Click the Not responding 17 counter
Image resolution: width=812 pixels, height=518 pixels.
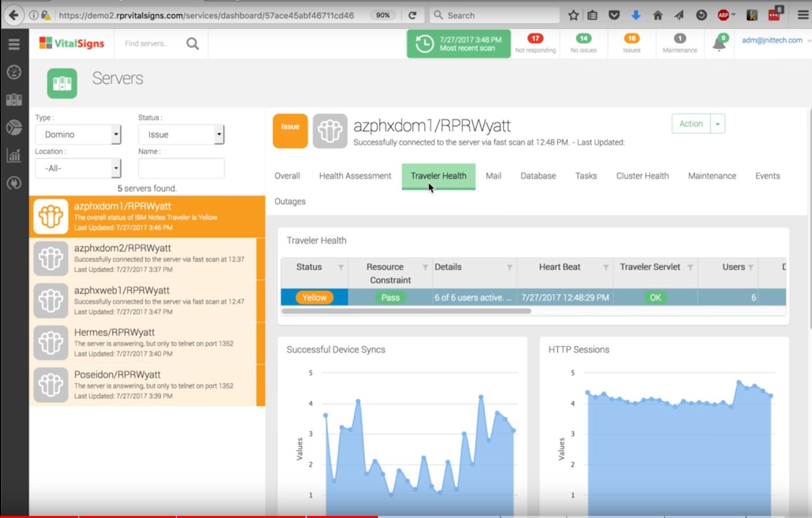pyautogui.click(x=535, y=44)
